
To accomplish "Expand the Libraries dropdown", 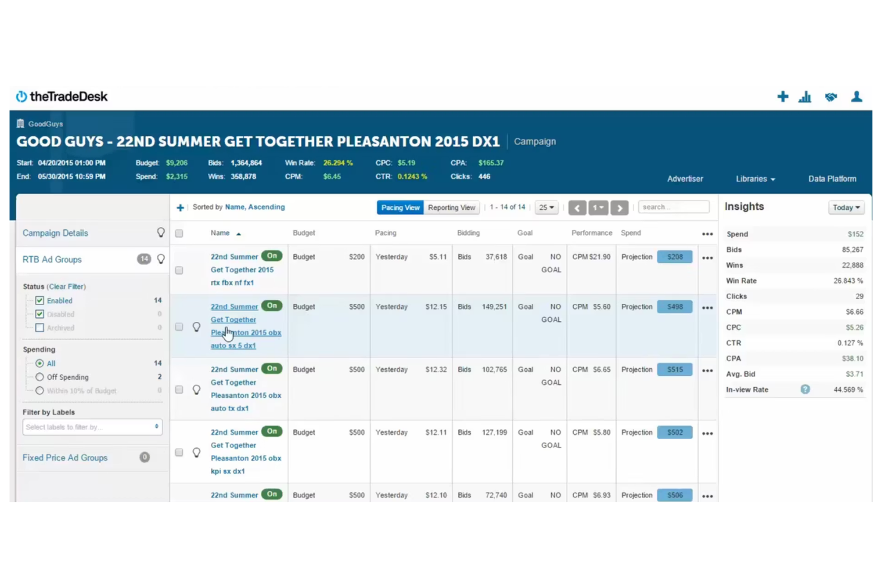I will [x=754, y=178].
